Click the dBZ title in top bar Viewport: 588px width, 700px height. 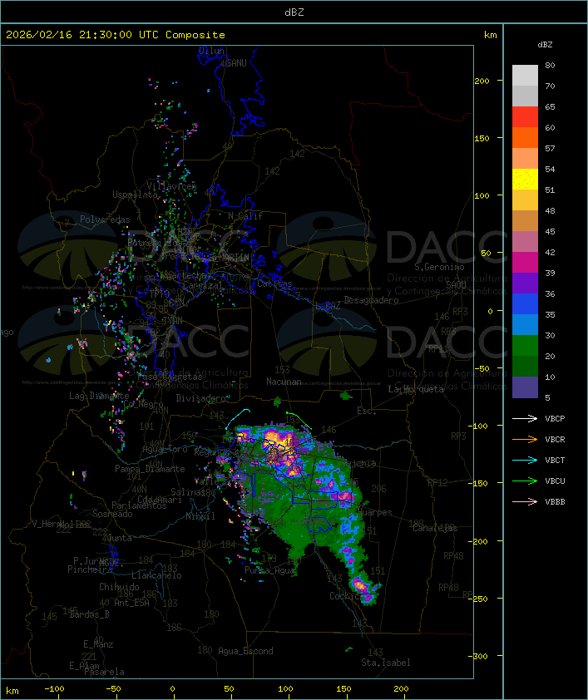click(294, 12)
